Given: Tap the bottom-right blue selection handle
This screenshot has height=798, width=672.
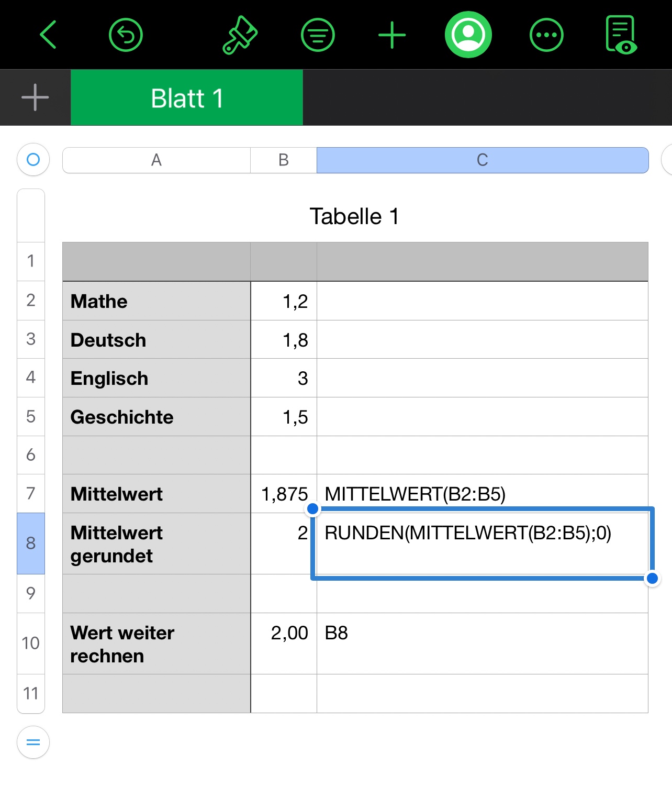Looking at the screenshot, I should coord(652,579).
